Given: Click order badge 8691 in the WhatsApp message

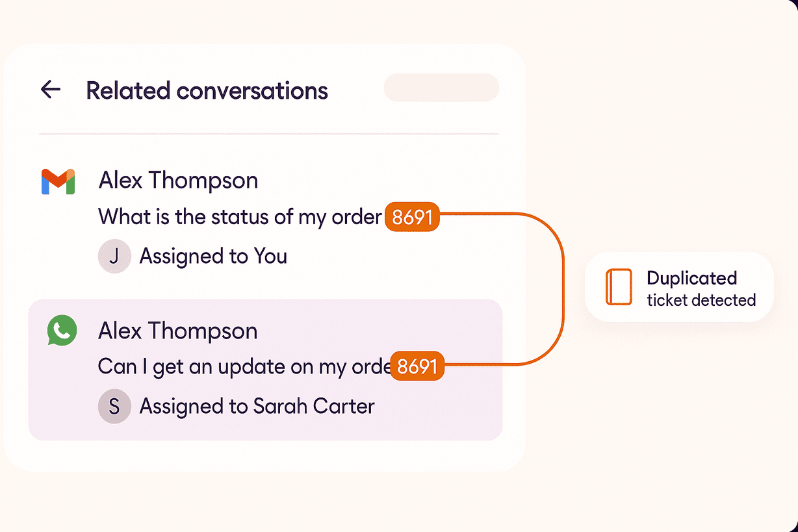Looking at the screenshot, I should click(417, 367).
